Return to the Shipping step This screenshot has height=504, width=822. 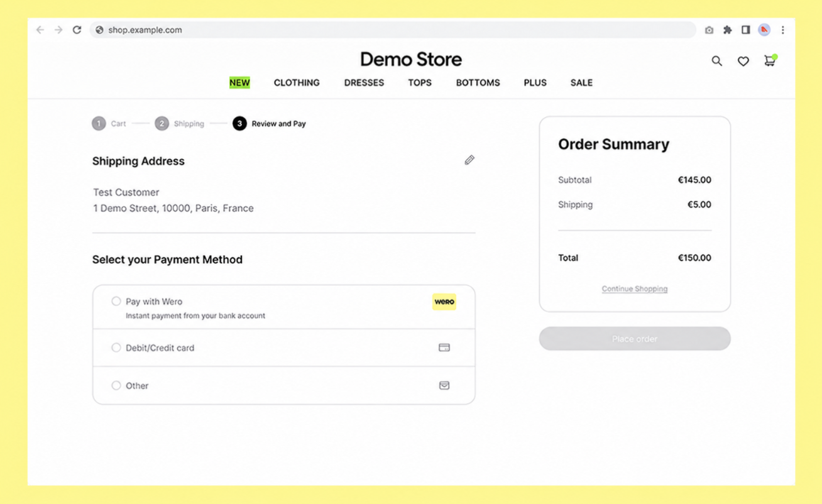click(180, 124)
